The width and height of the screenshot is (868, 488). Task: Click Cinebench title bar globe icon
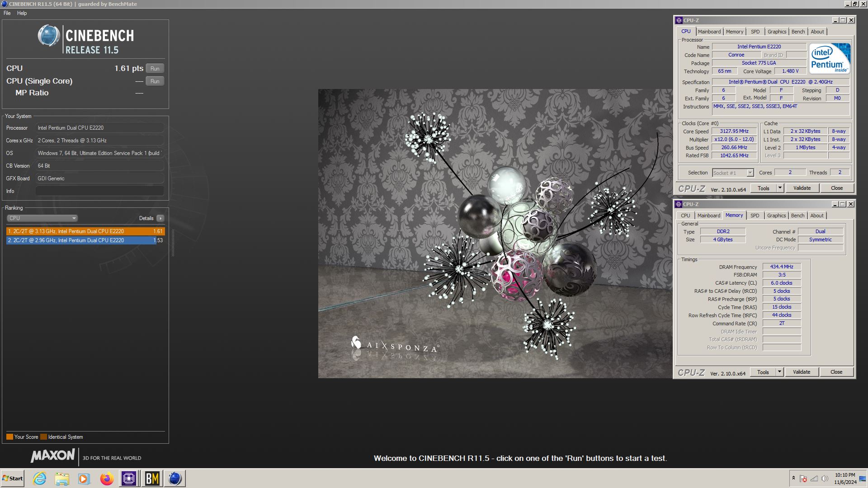[5, 4]
